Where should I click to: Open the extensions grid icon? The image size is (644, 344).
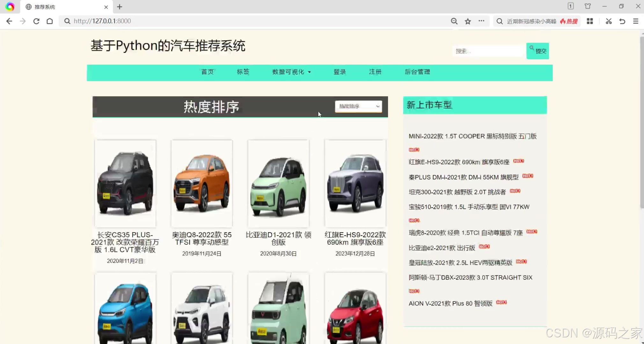[590, 21]
